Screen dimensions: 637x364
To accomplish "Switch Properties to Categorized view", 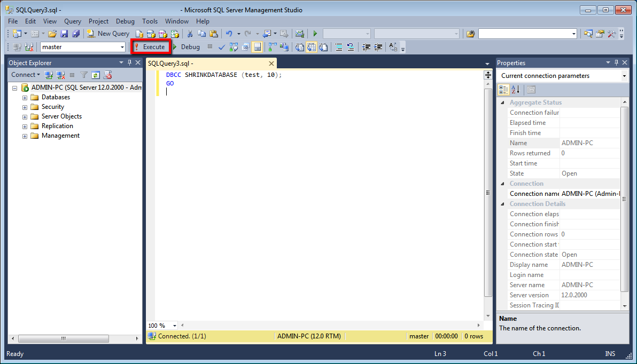I will point(503,90).
